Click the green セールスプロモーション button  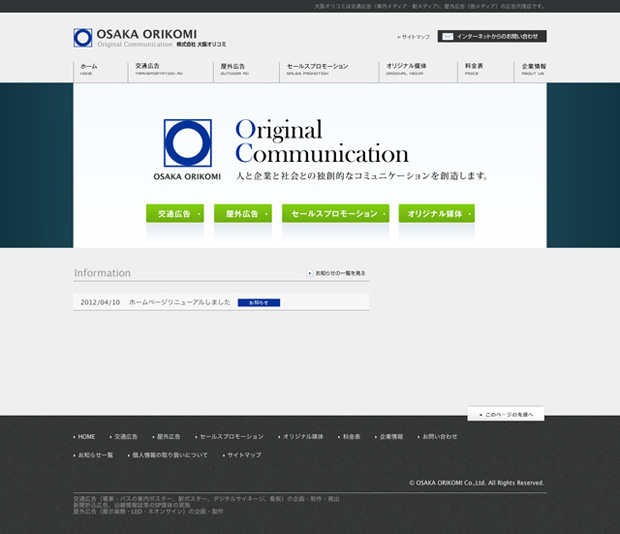pos(335,213)
